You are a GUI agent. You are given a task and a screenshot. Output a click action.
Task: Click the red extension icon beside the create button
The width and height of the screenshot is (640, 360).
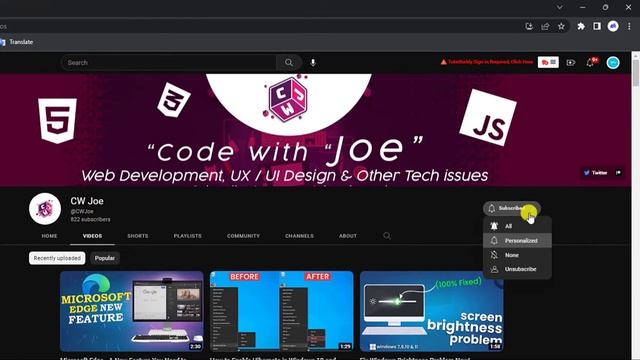548,62
